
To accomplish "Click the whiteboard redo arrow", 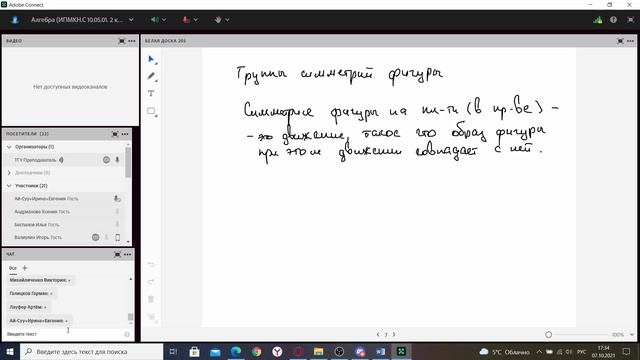I will point(151,282).
